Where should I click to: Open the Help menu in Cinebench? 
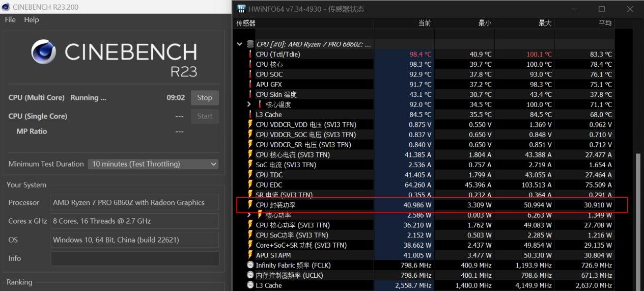(x=31, y=20)
